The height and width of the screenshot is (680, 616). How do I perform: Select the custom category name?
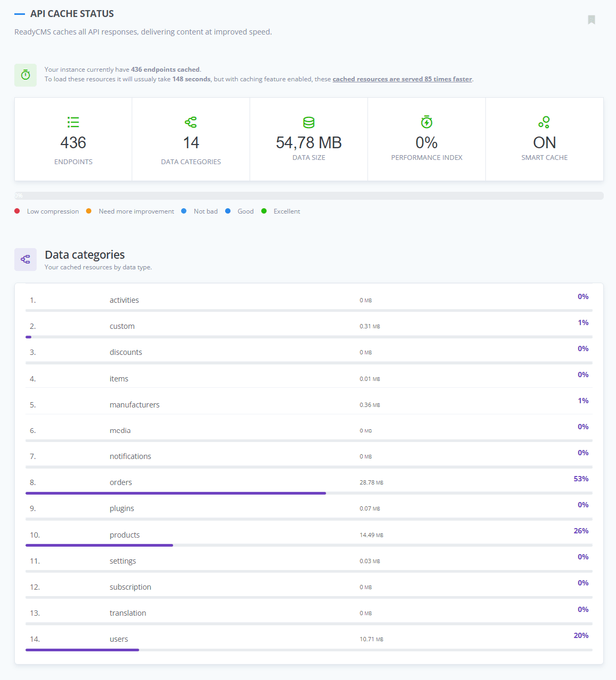[x=122, y=326]
